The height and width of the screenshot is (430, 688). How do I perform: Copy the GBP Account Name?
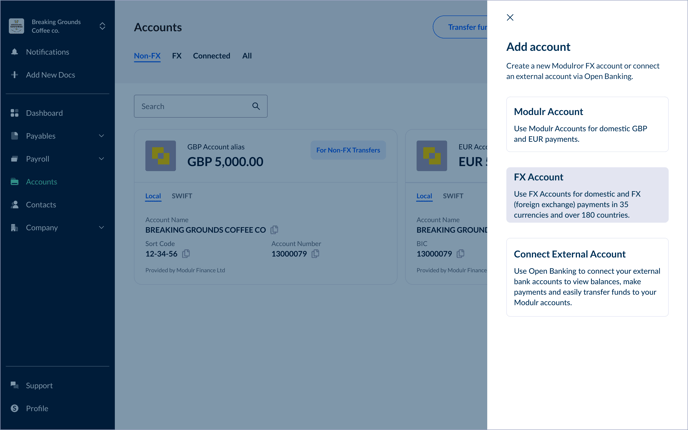click(x=275, y=230)
